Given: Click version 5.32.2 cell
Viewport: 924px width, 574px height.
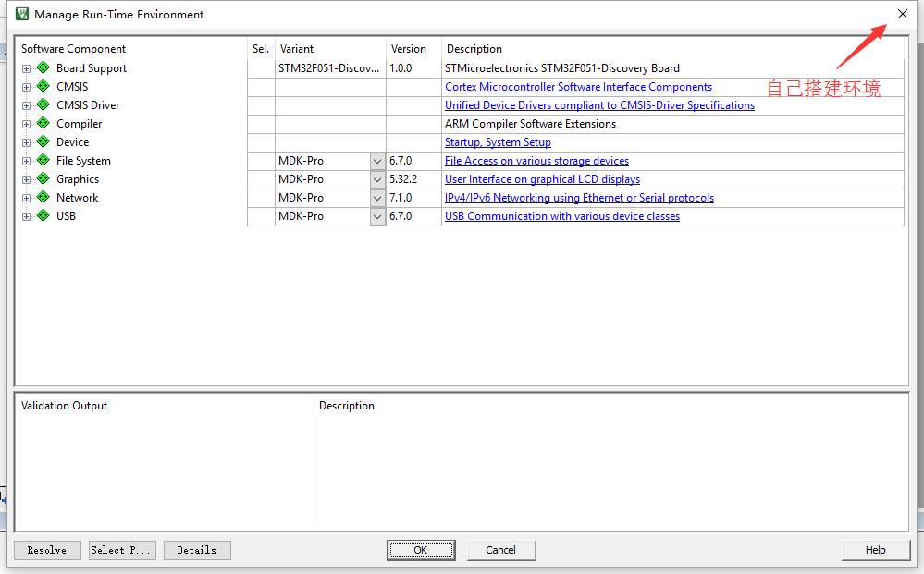Looking at the screenshot, I should [413, 179].
